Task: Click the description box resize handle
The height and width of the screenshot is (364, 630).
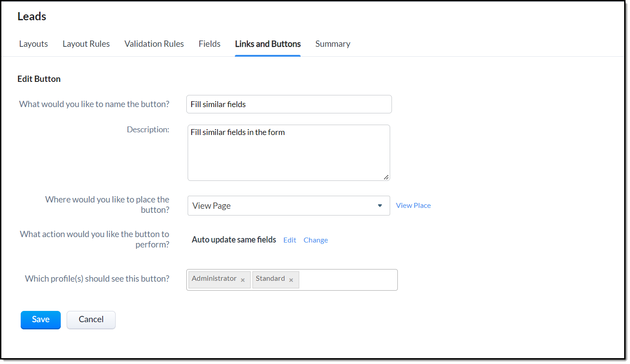Action: [386, 177]
